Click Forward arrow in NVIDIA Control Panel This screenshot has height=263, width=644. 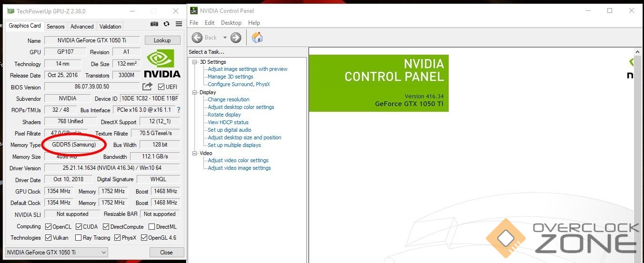coord(236,38)
